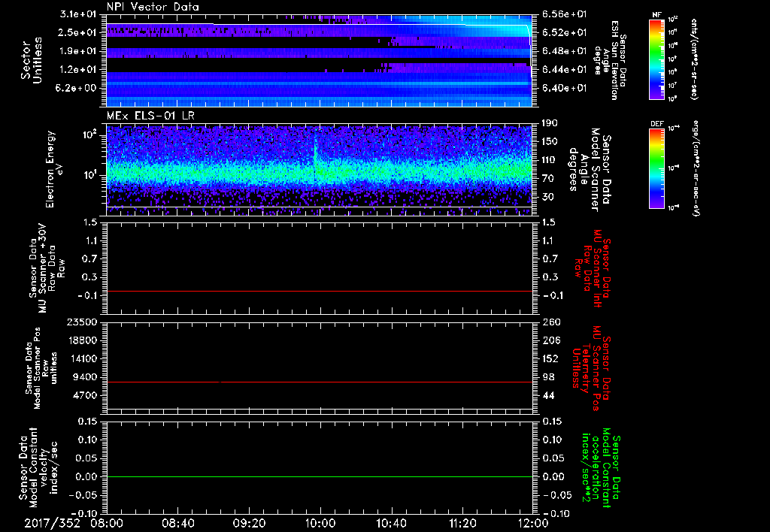Click the green acceleration index/sec**2 axis label
Image resolution: width=770 pixels, height=532 pixels.
(599, 470)
